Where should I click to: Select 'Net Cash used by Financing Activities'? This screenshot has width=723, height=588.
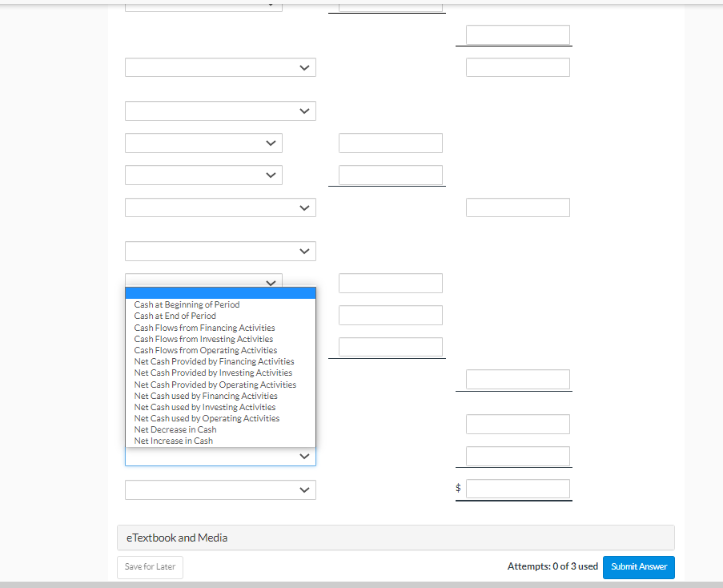(220, 396)
